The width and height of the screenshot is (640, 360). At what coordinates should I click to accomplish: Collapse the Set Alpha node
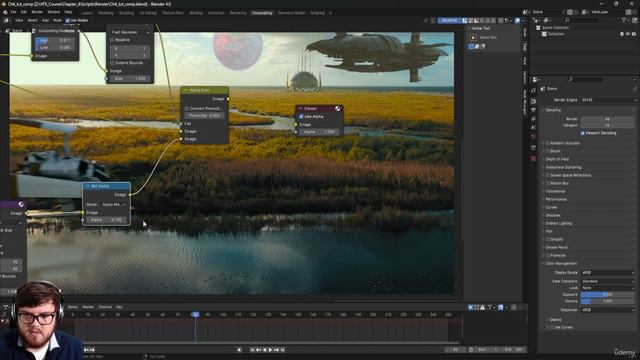click(x=88, y=186)
